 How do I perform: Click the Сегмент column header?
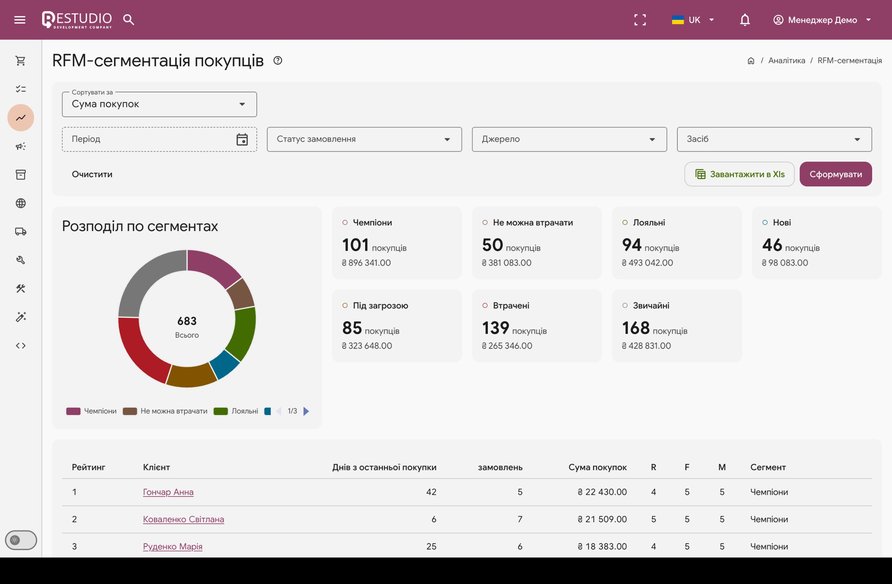(767, 467)
